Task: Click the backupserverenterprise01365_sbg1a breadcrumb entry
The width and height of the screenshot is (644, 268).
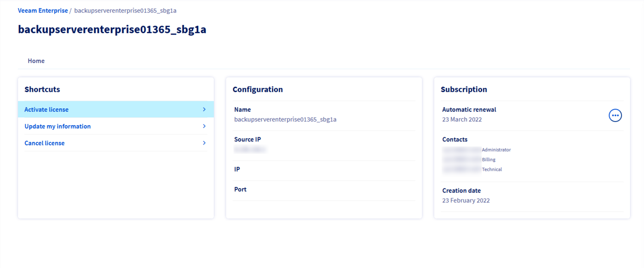Action: click(x=125, y=10)
